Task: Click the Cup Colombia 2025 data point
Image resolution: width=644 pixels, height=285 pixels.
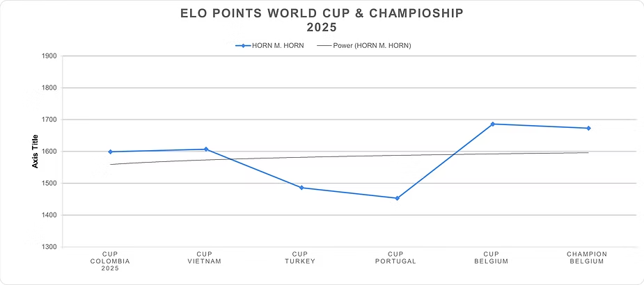Action: coord(111,152)
